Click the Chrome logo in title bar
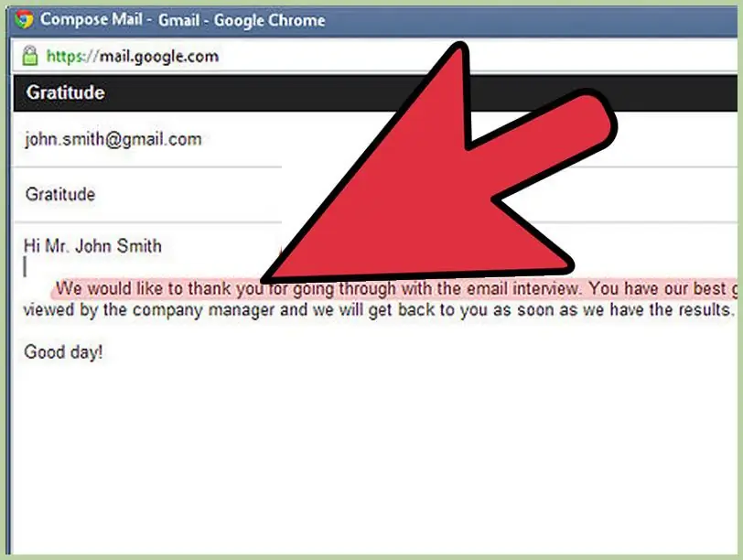This screenshot has width=743, height=560. tap(24, 19)
